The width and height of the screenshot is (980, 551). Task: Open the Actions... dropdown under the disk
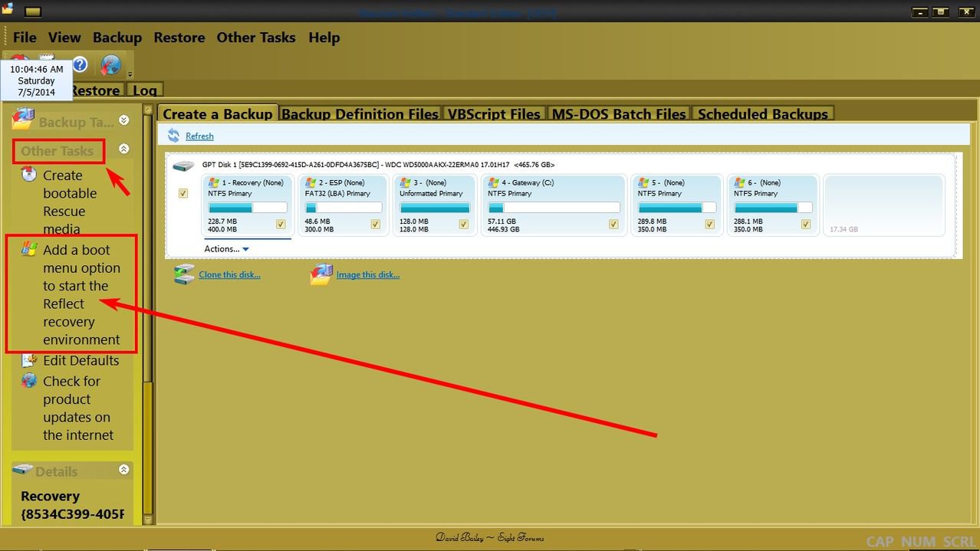(x=226, y=248)
